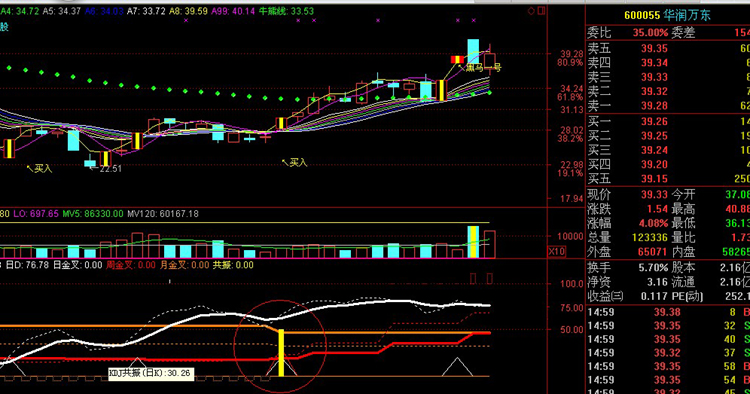Click the rightmost white triangle in KDJ panel
This screenshot has width=750, height=394.
point(457,367)
